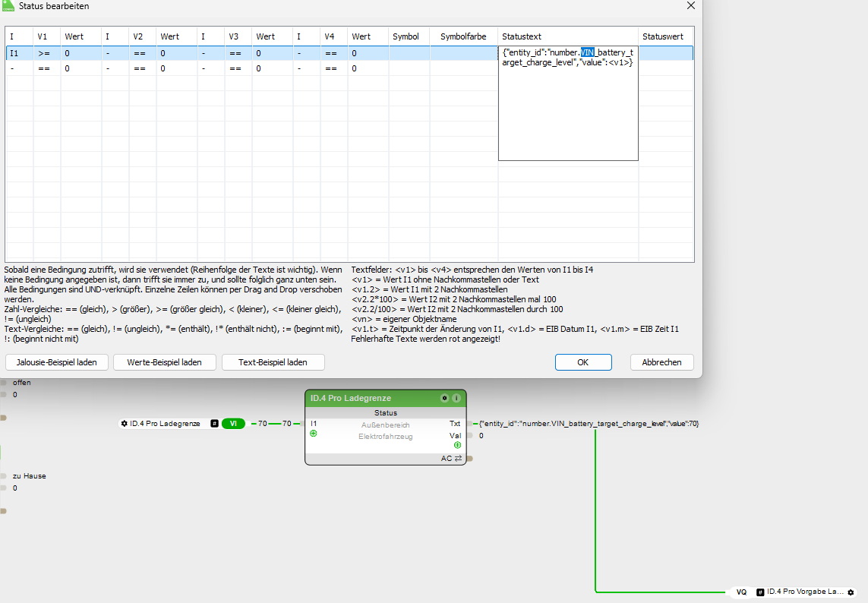868x603 pixels.
Task: Open first I cell showing dash in second row
Action: pyautogui.click(x=20, y=68)
